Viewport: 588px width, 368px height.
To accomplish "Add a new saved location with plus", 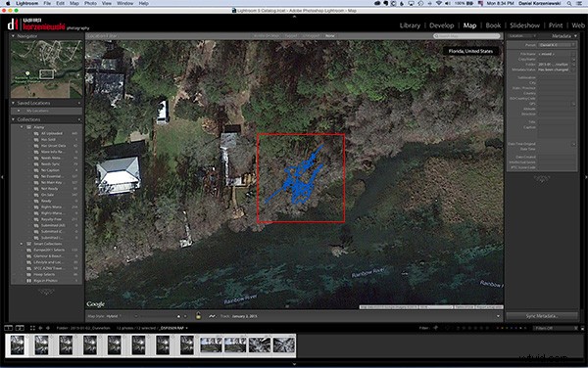I will pyautogui.click(x=79, y=103).
